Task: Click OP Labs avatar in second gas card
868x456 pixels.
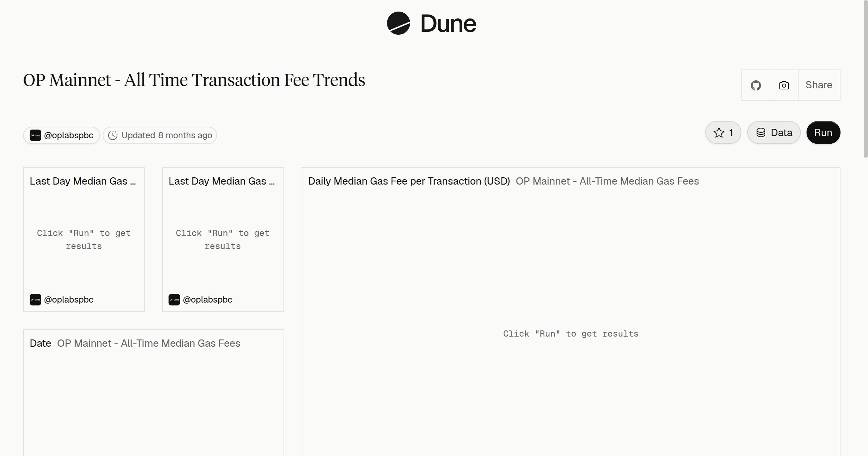Action: (174, 300)
